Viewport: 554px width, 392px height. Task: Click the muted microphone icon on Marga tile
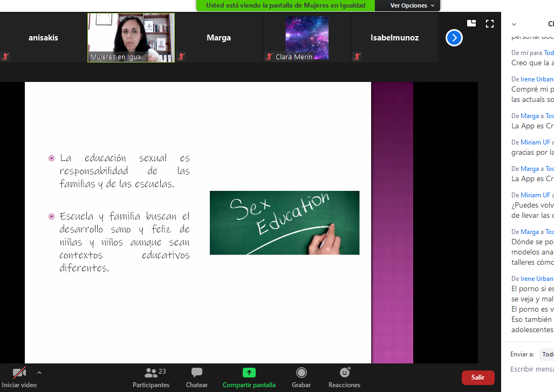click(181, 57)
